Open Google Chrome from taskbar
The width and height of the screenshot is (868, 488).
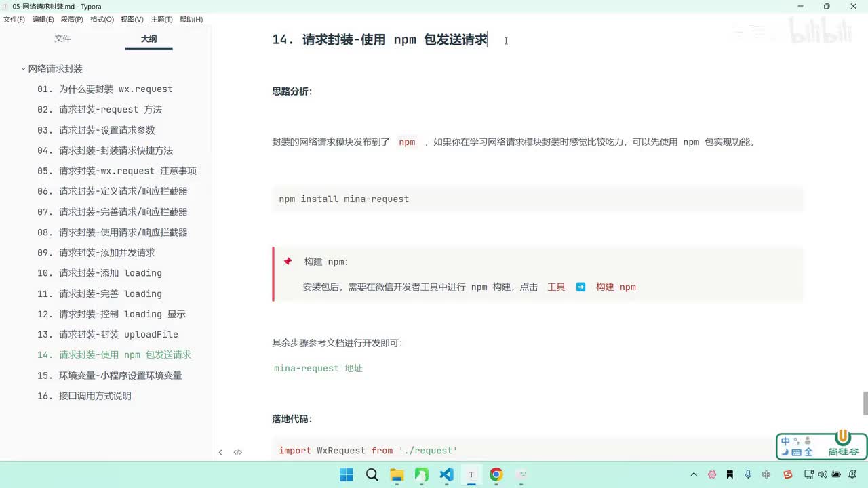tap(496, 474)
